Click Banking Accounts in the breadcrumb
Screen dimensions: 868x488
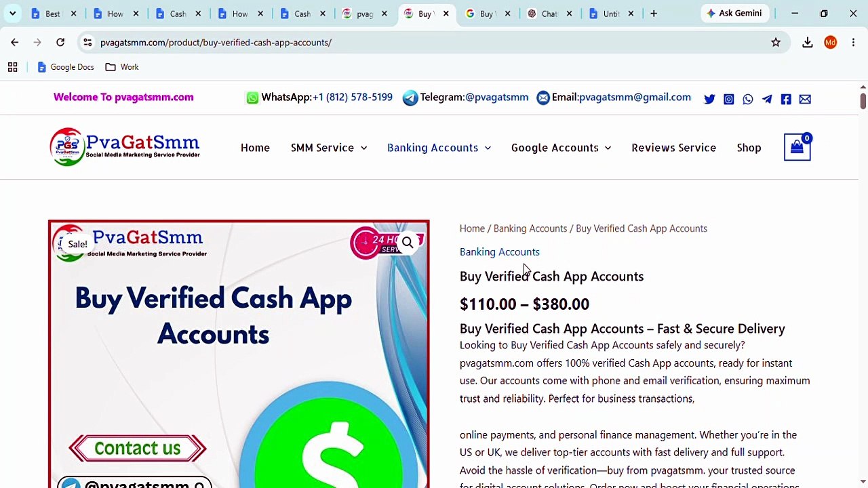coord(530,228)
